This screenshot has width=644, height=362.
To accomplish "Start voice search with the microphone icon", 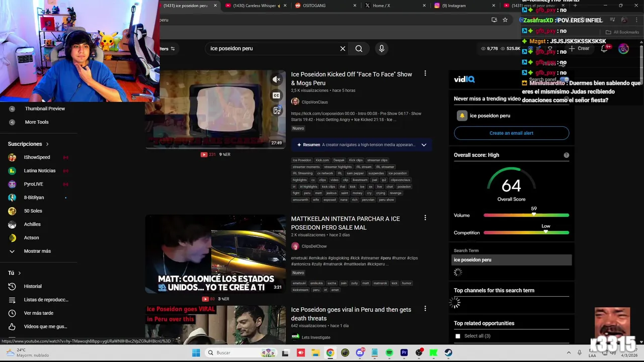I will pos(381,49).
